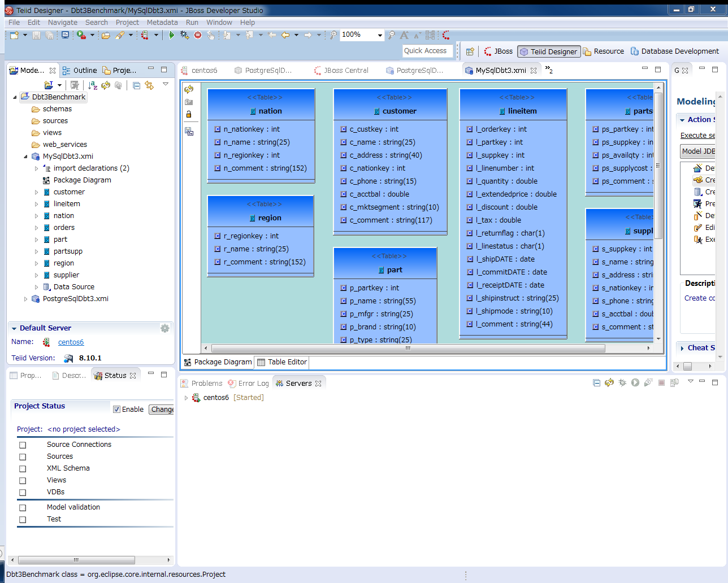Click the Status view horizontal scrollbar
The height and width of the screenshot is (583, 728).
pyautogui.click(x=76, y=560)
